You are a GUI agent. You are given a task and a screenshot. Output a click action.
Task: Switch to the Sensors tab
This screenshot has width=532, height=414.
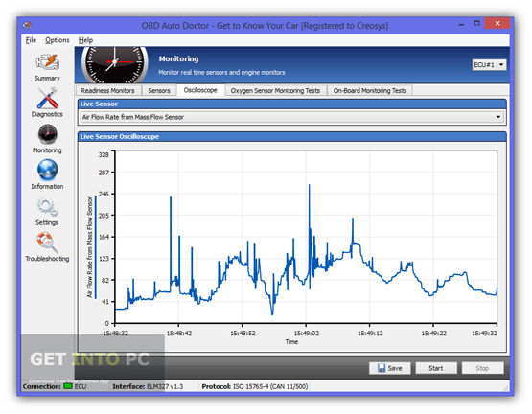click(x=159, y=91)
